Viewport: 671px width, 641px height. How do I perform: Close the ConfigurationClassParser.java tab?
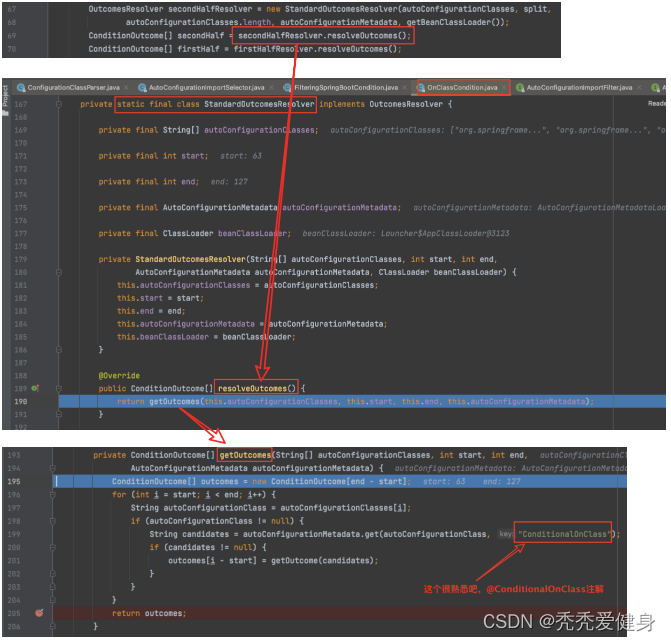pos(127,88)
